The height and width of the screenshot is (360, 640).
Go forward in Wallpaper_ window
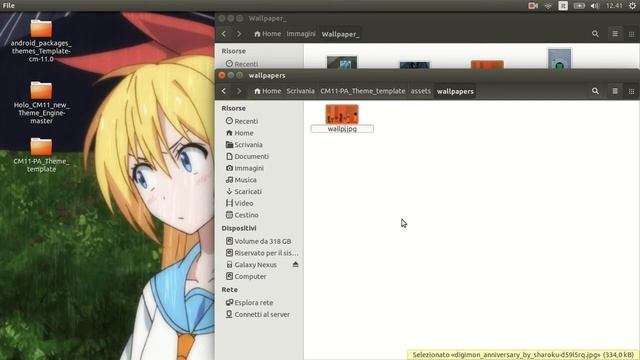239,34
